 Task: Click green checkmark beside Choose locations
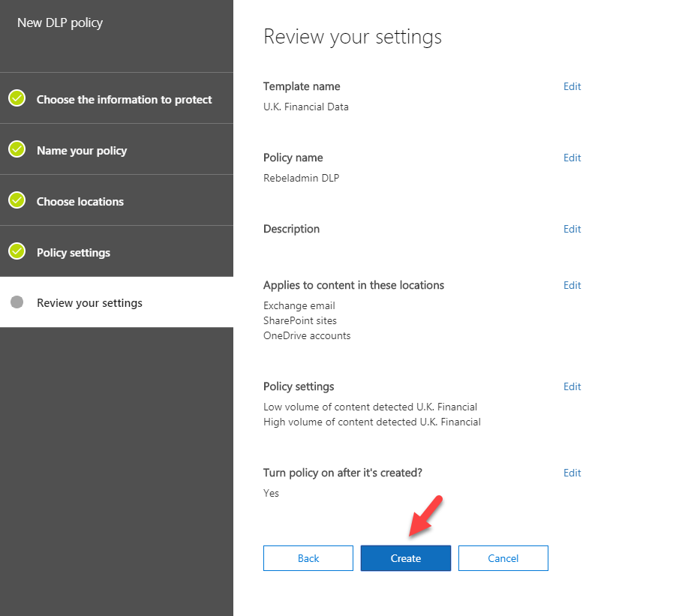[17, 200]
